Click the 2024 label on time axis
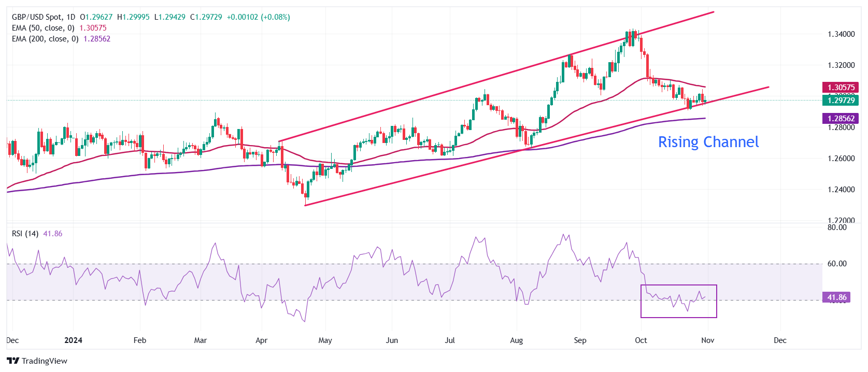Image resolution: width=868 pixels, height=372 pixels. coord(73,340)
